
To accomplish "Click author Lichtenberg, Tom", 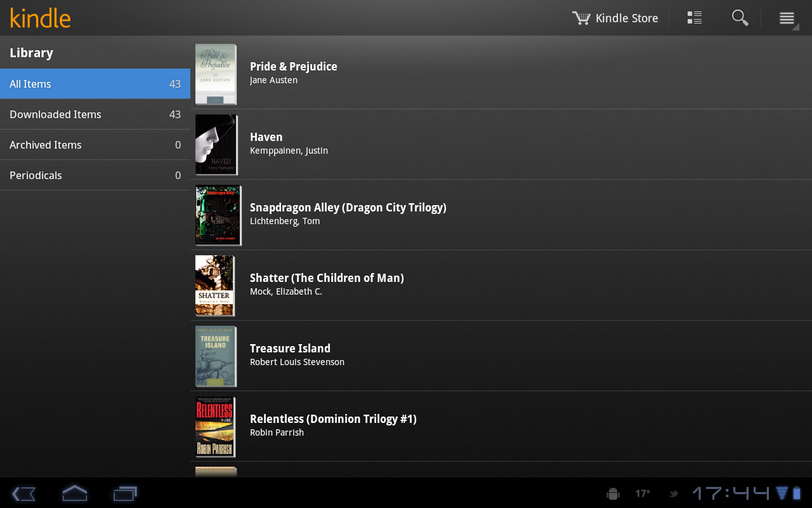I will [x=285, y=221].
